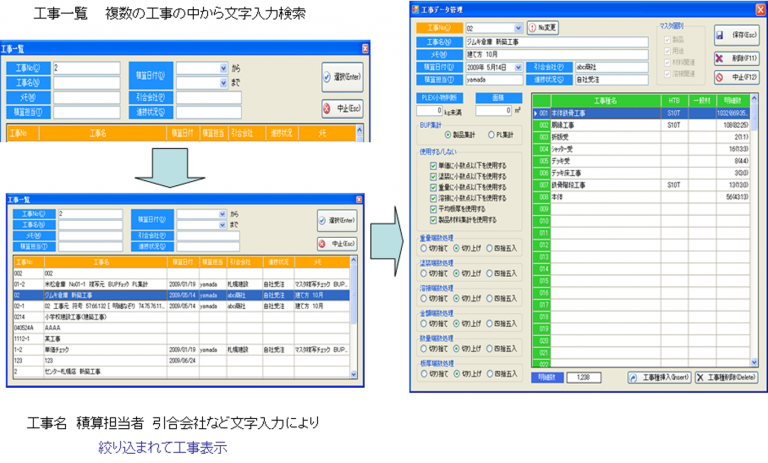This screenshot has width=768, height=463.
Task: Select row 0214 小学校建設工事 in results list
Action: click(x=181, y=317)
